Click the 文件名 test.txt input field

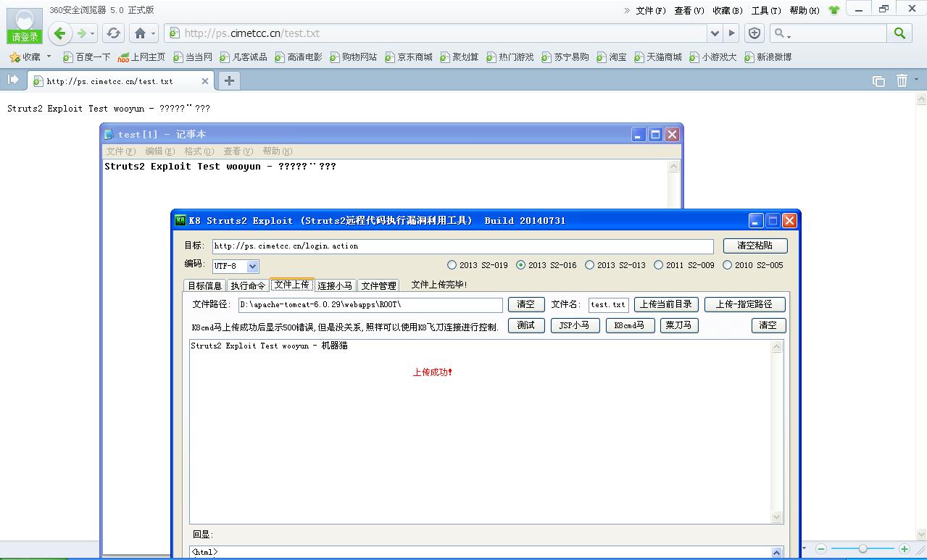pos(608,305)
